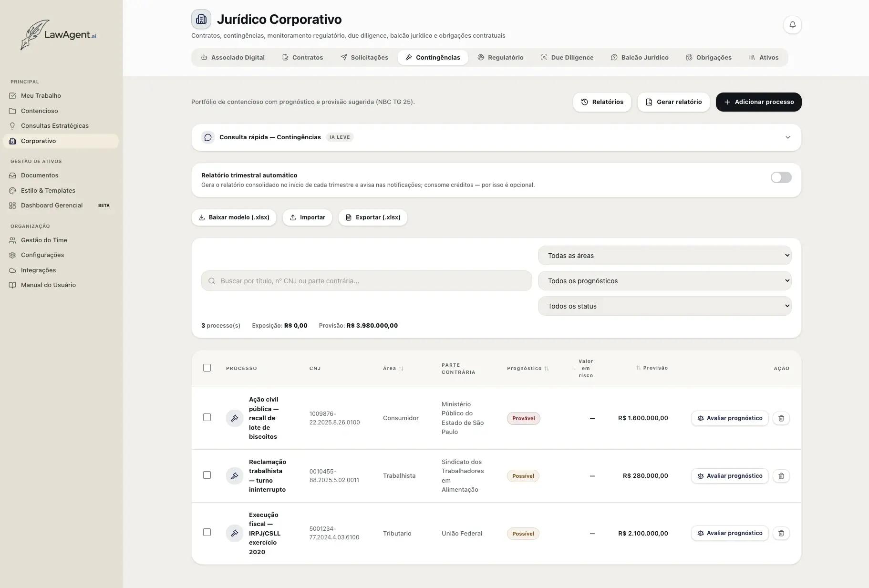Image resolution: width=869 pixels, height=588 pixels.
Task: Click gavel icon of Execução fiscal row
Action: [235, 533]
